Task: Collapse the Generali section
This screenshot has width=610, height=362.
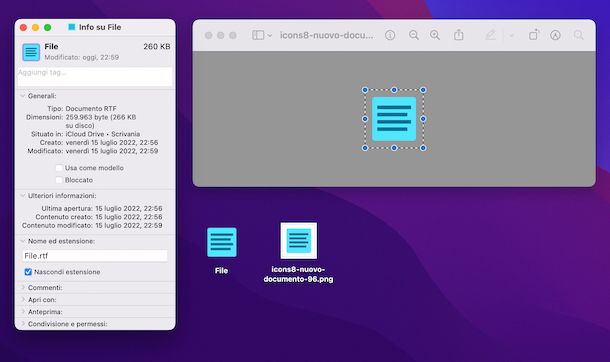Action: [23, 96]
